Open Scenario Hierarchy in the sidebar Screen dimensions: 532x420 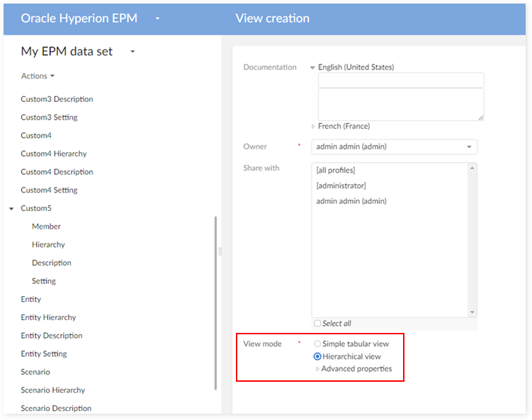[x=53, y=390]
